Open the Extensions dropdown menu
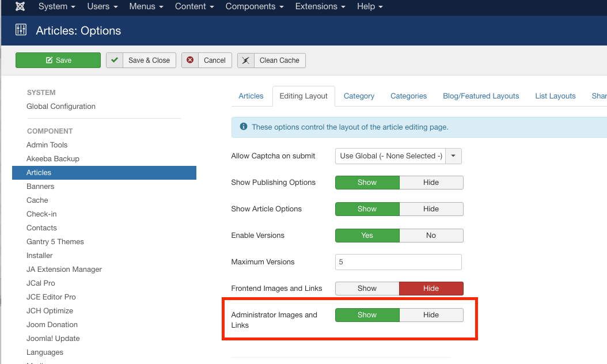 (x=320, y=6)
